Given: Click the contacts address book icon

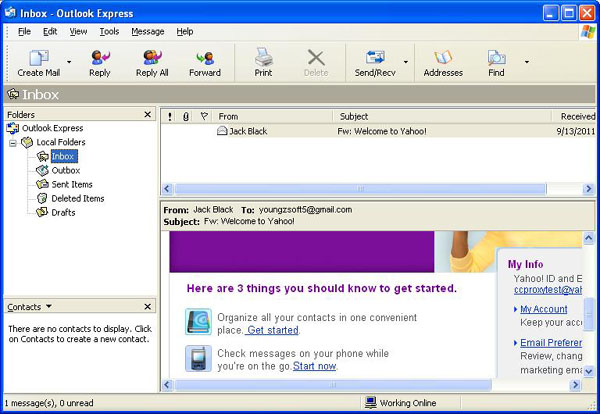Looking at the screenshot, I should 198,322.
